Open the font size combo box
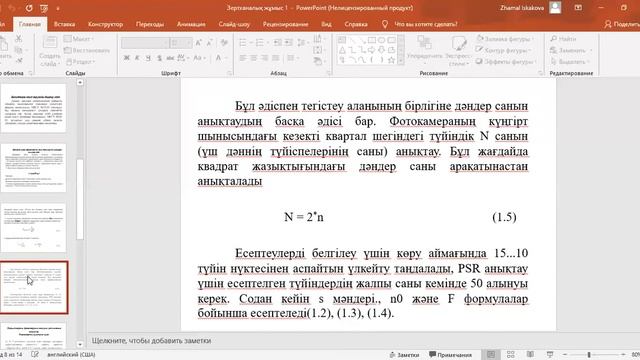This screenshot has height=360, width=640. 181,43
